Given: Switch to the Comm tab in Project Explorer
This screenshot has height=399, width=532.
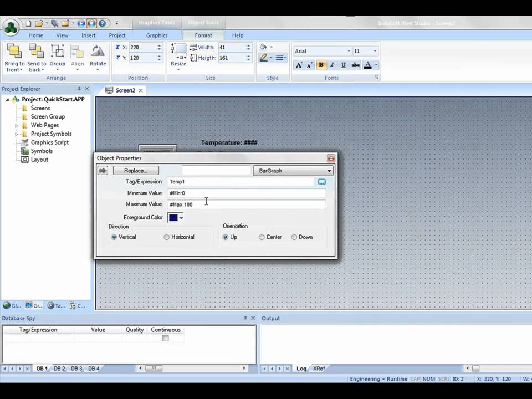Looking at the screenshot, I should tap(78, 306).
